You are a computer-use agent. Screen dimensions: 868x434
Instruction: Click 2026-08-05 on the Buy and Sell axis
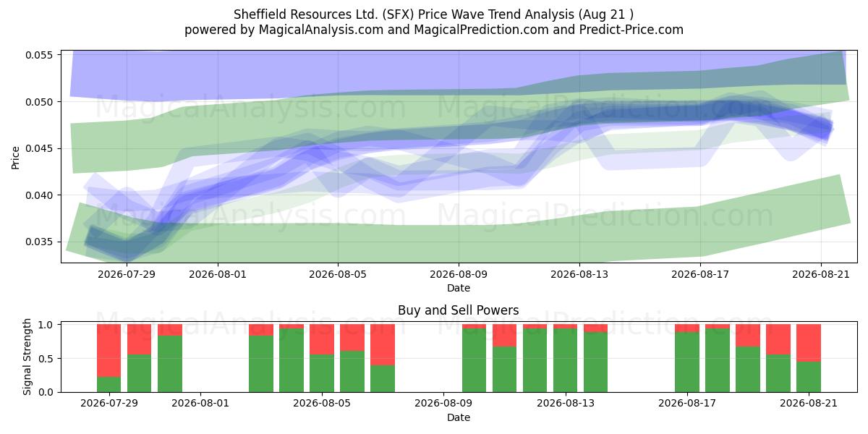click(x=322, y=404)
